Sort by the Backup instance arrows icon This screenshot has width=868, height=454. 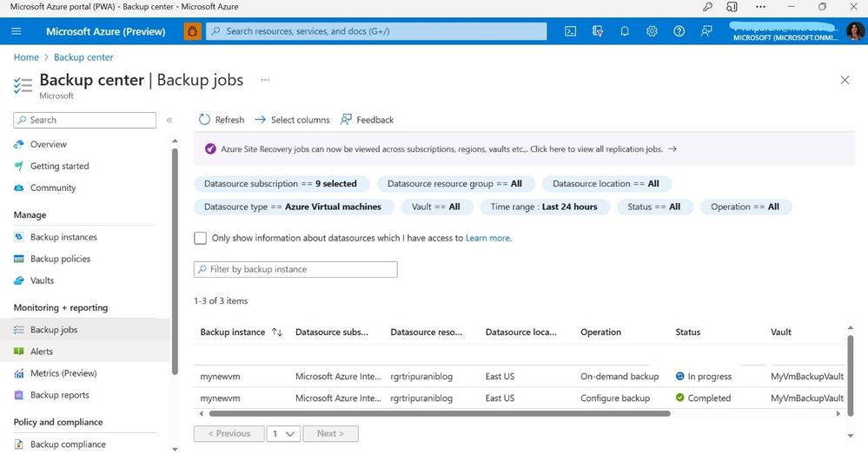click(x=277, y=332)
